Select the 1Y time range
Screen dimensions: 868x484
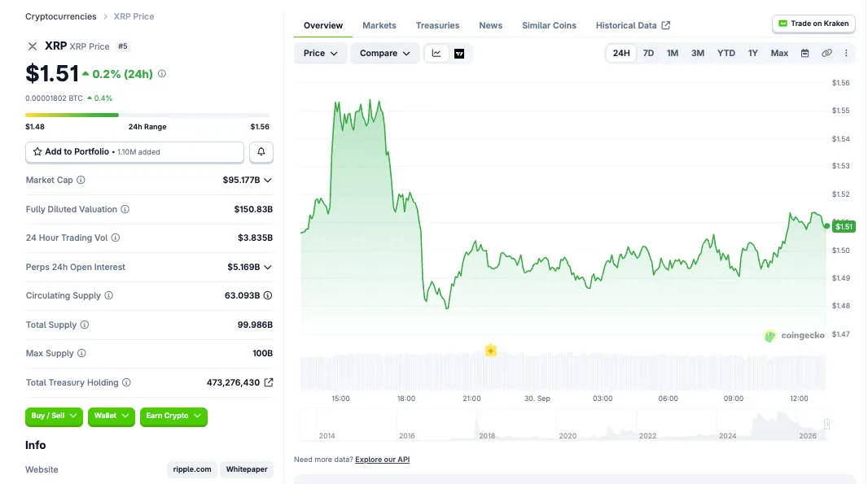pyautogui.click(x=753, y=53)
